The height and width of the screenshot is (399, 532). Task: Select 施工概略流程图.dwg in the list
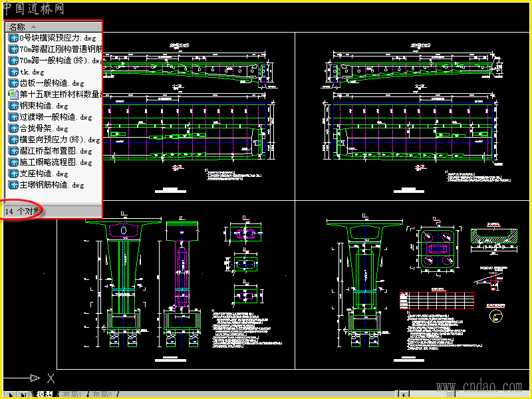[51, 162]
